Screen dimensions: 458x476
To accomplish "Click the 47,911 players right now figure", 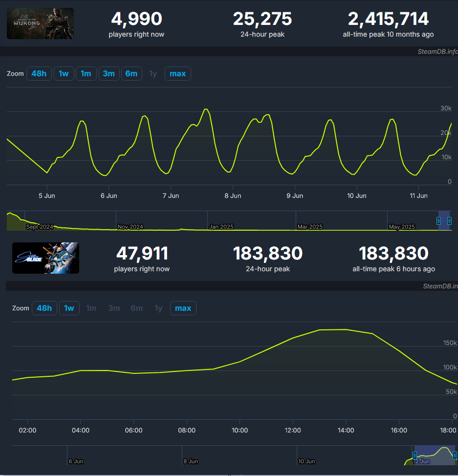I will click(142, 253).
